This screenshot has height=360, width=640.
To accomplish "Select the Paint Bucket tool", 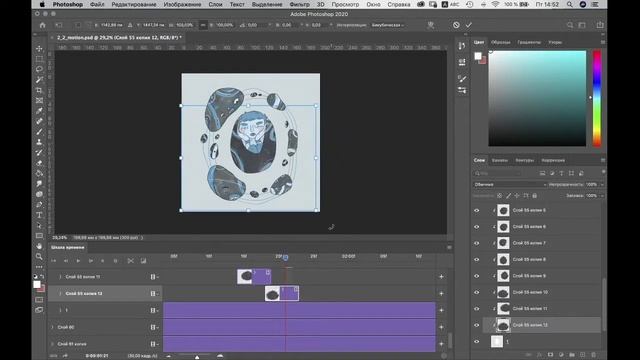I will coord(39,173).
